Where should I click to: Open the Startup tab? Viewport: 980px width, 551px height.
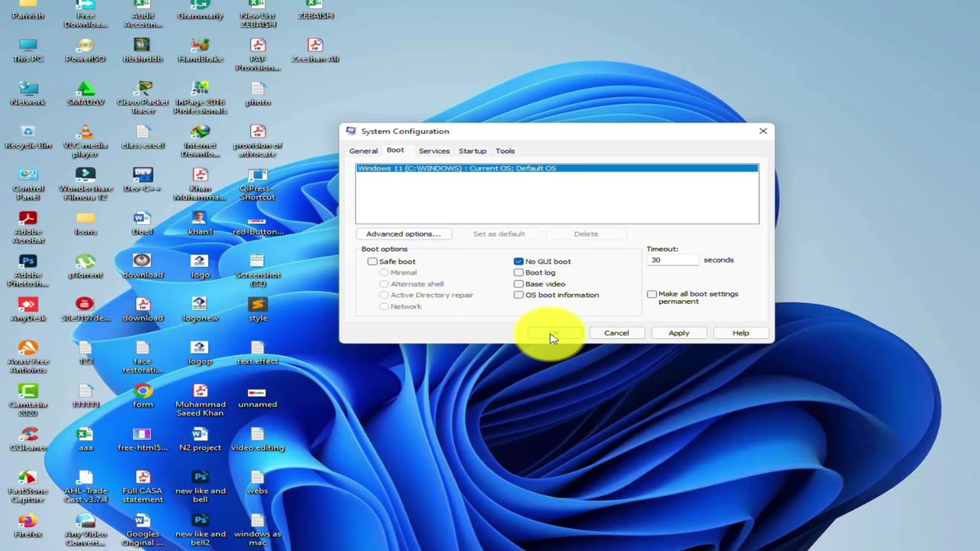coord(472,151)
